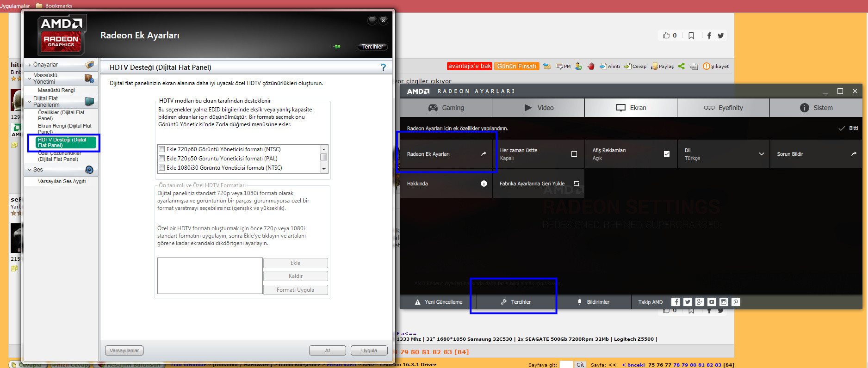Select Özellikler (Dijital Flat Panel) item

pos(61,116)
